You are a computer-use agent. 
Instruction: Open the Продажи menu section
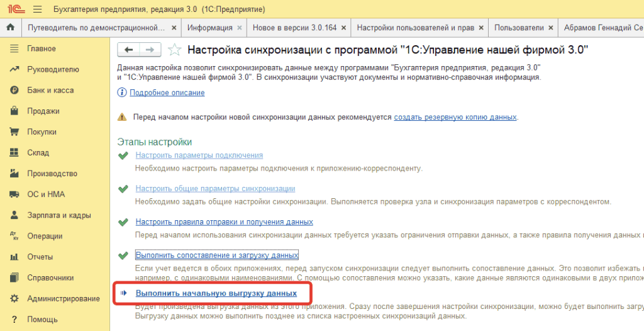tap(43, 111)
